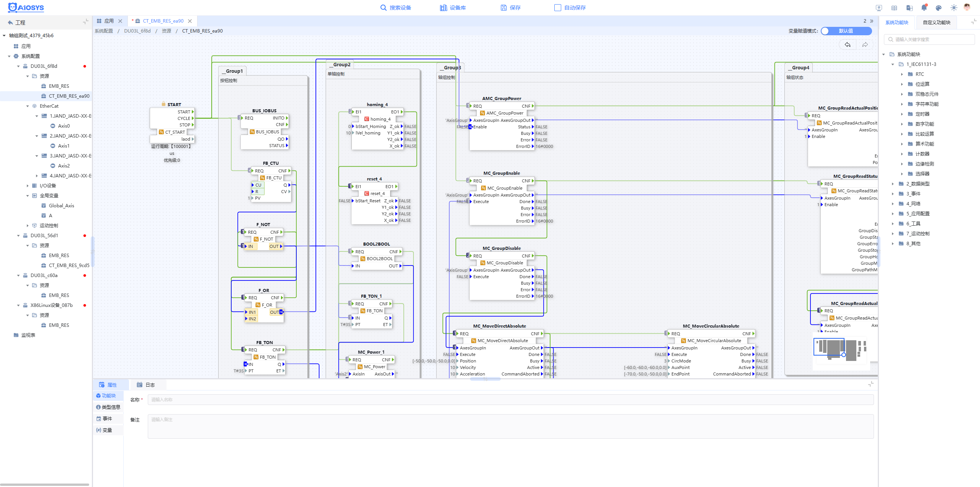Expand the I/O设备 tree node

(x=28, y=186)
